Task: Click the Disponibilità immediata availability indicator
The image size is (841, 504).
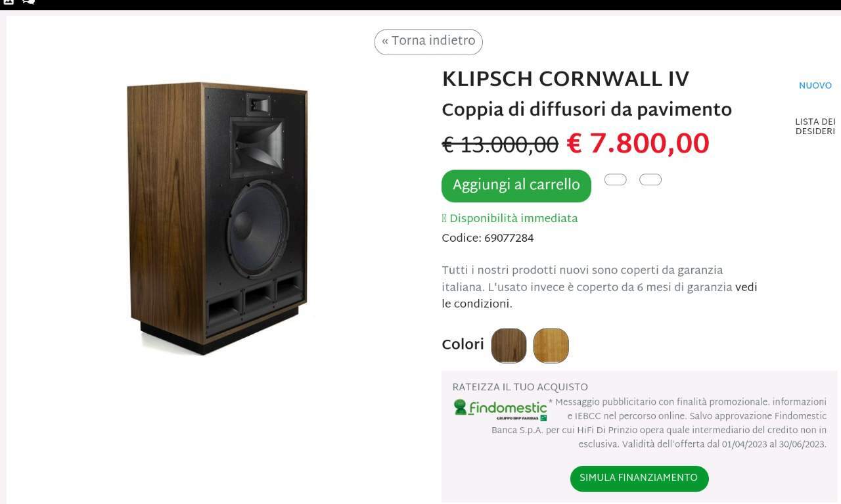Action: pos(510,219)
